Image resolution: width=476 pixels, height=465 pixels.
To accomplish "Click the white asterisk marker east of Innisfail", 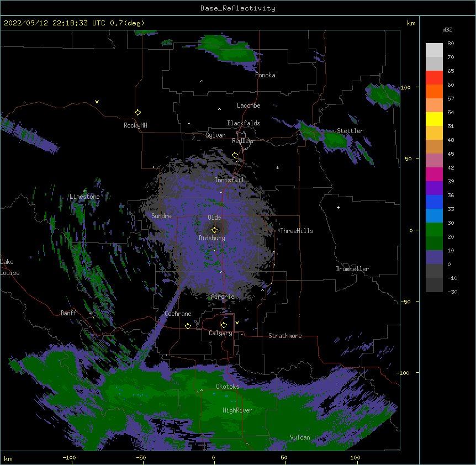I will (x=277, y=167).
